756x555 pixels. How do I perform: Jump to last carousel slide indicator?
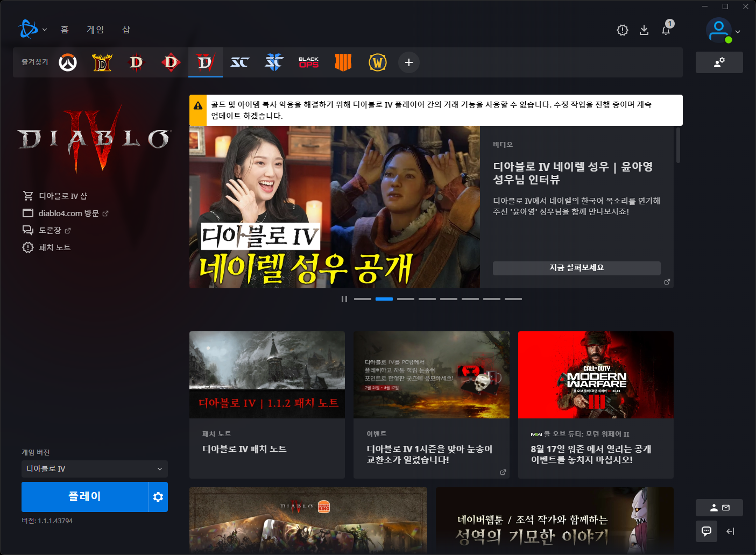[x=513, y=299]
